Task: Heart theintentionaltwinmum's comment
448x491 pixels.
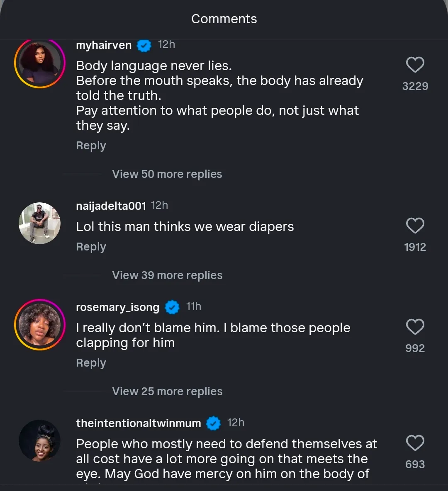Action: [x=415, y=443]
